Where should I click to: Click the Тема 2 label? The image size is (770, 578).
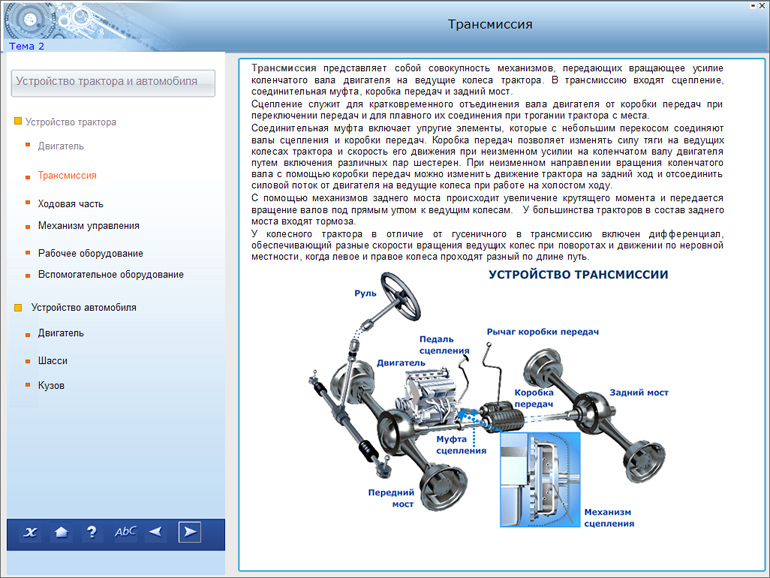[26, 46]
